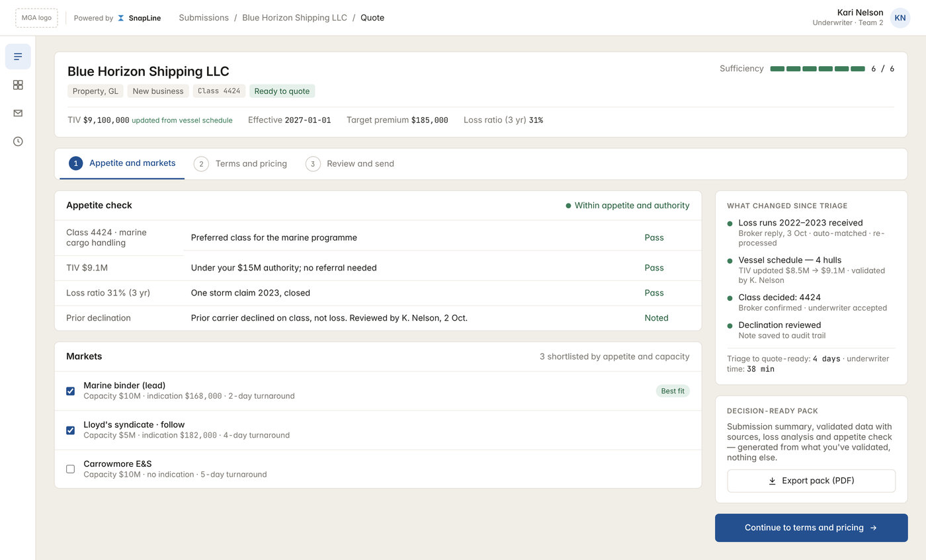Open the mail inbox sidebar icon
This screenshot has height=560, width=926.
[18, 113]
